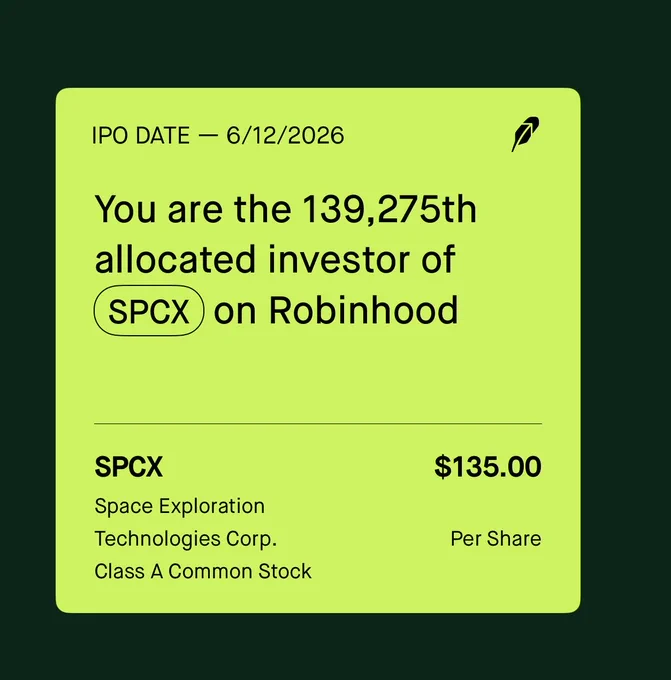Screen dimensions: 671x680
Task: Click the word Stock in share class line
Action: (x=285, y=571)
